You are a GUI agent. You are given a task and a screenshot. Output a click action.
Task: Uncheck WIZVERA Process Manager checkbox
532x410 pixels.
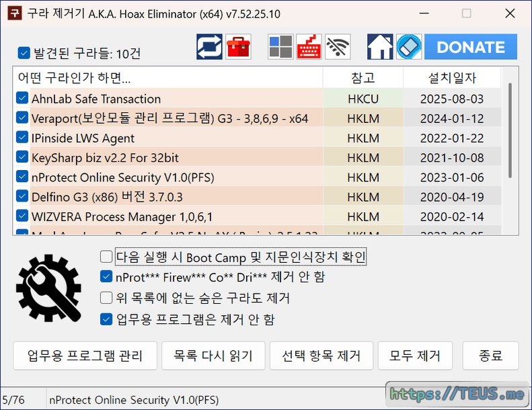click(x=22, y=216)
